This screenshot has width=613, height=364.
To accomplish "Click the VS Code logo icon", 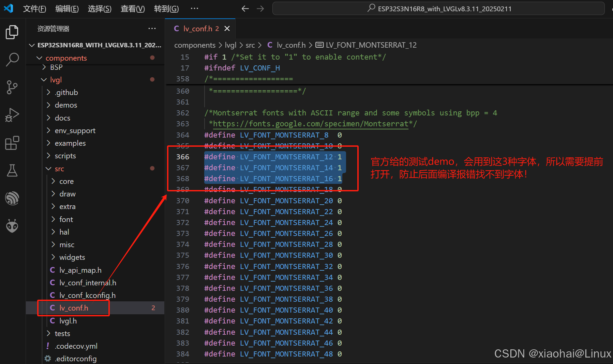I will click(x=9, y=8).
